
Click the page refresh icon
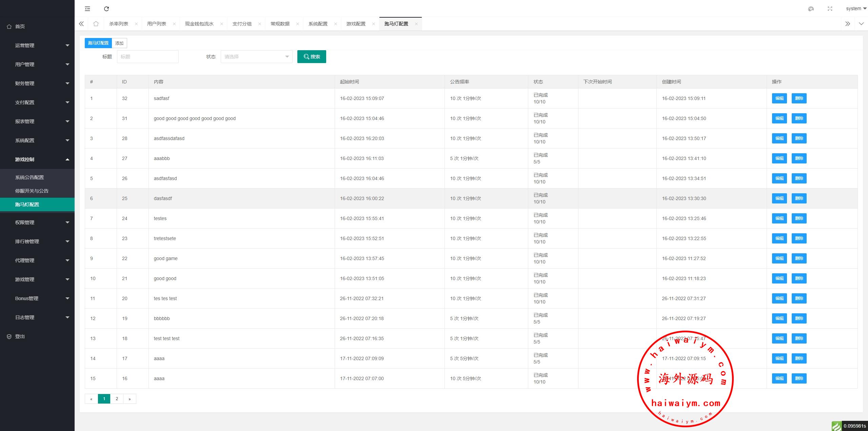[x=106, y=9]
